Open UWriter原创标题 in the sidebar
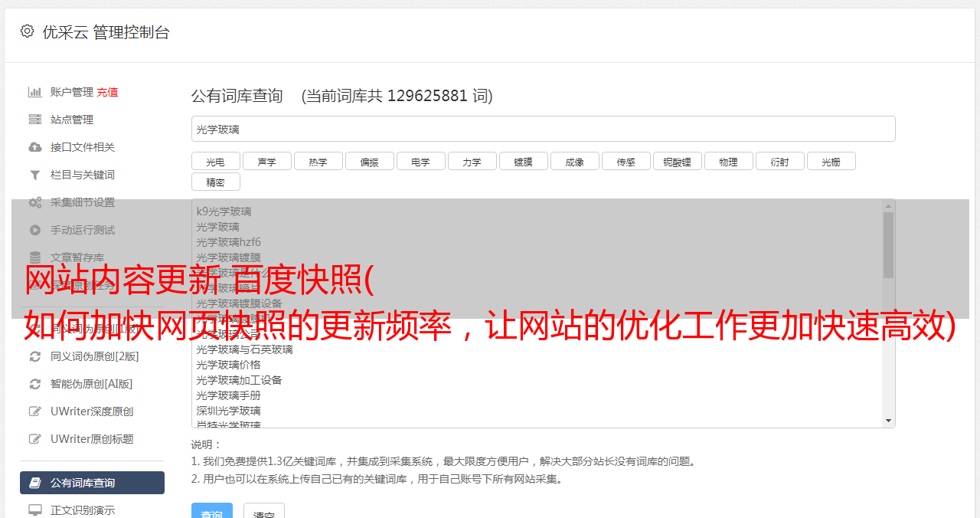The width and height of the screenshot is (980, 518). click(92, 439)
